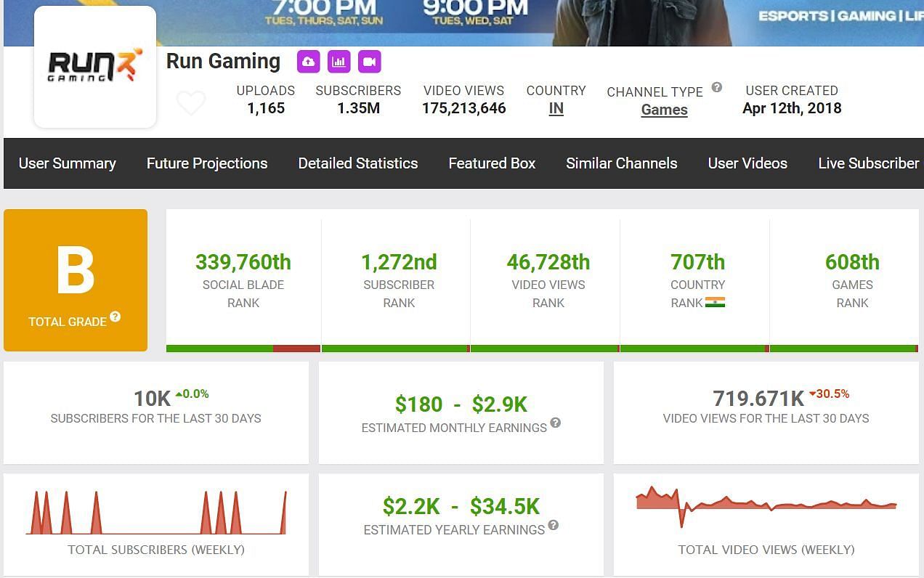924x578 pixels.
Task: Click the 46,728th video views rank
Action: 548,262
